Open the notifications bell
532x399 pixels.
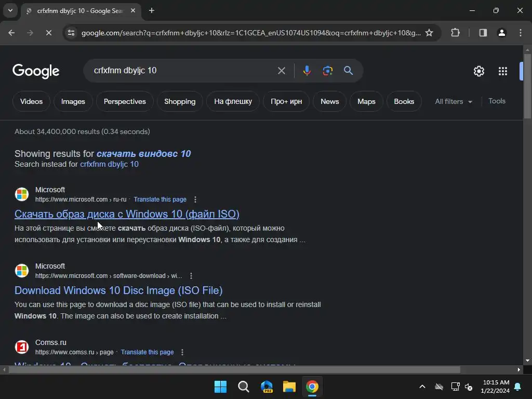[518, 387]
